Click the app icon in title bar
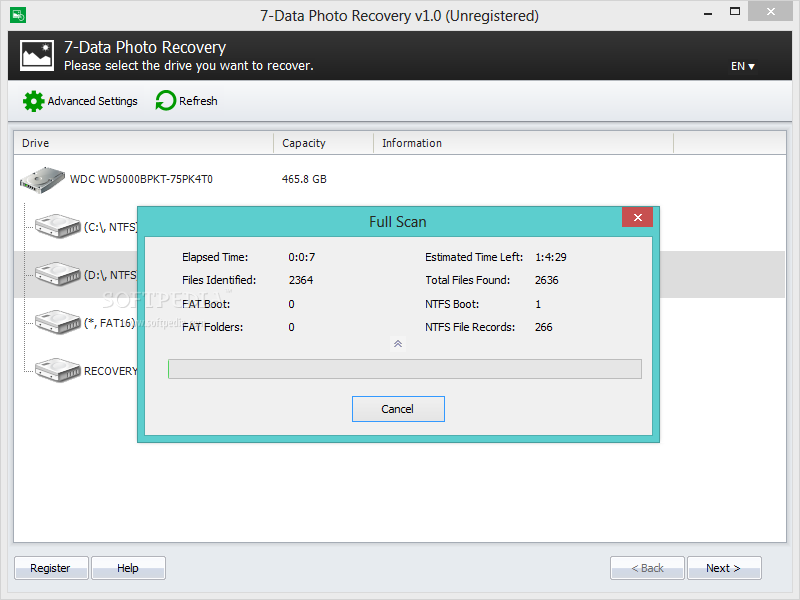This screenshot has width=800, height=600. tap(18, 15)
